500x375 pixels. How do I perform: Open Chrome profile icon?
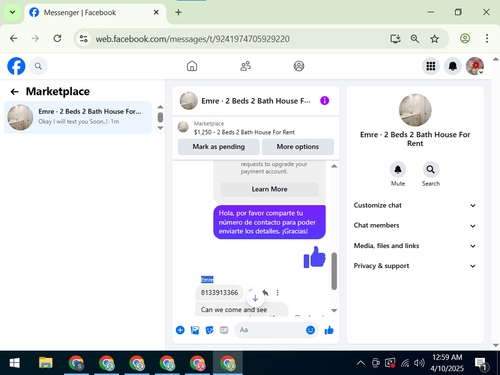[x=465, y=39]
